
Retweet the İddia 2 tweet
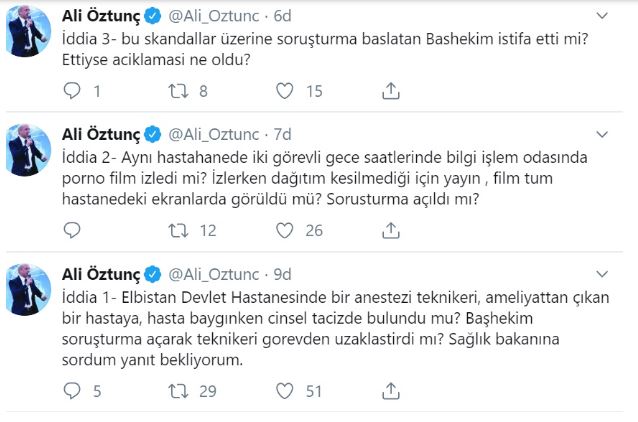click(178, 230)
